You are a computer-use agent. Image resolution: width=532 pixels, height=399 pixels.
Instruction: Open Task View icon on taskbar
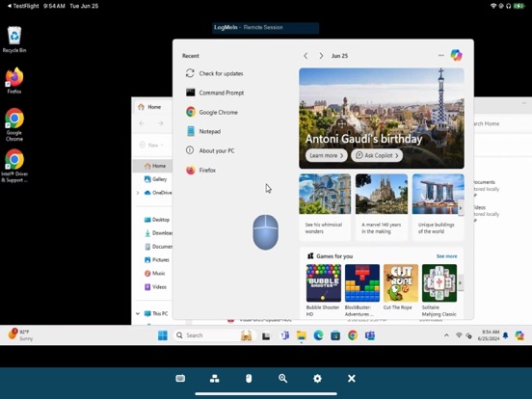tap(266, 335)
